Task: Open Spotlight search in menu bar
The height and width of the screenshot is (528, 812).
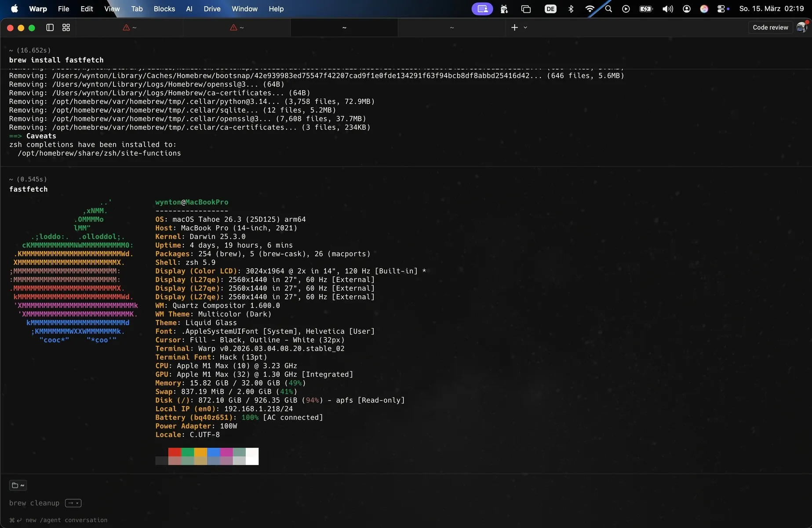Action: click(x=608, y=9)
